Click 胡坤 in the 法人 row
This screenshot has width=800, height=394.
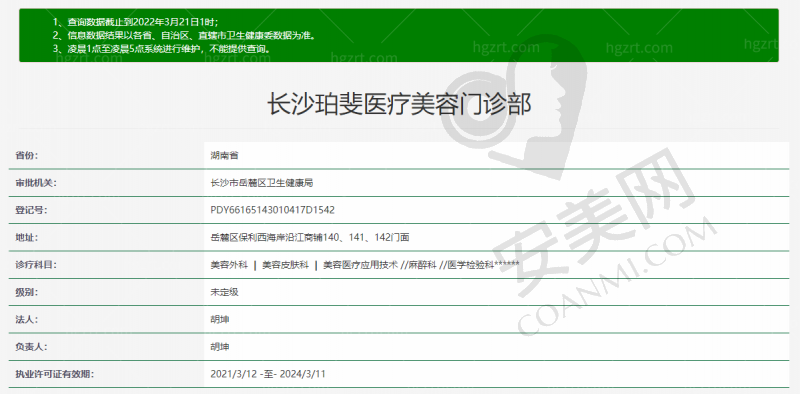click(220, 319)
